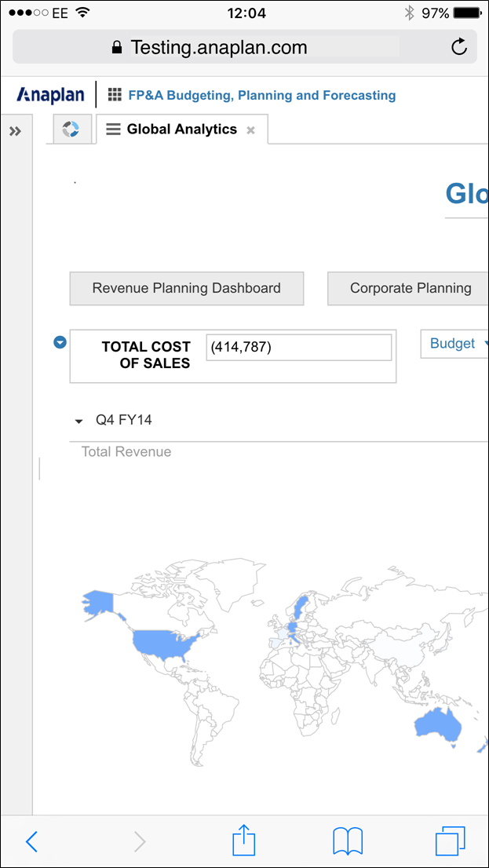Expand sidebar with double chevron icon
The height and width of the screenshot is (868, 489).
15,131
